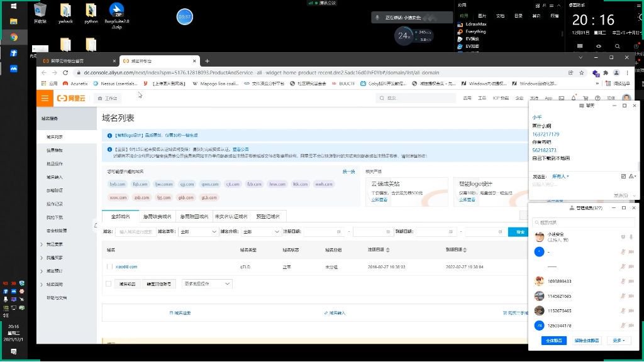Open the xiaodi8.com domain link
Screen dimensions: 644x362
click(126, 266)
